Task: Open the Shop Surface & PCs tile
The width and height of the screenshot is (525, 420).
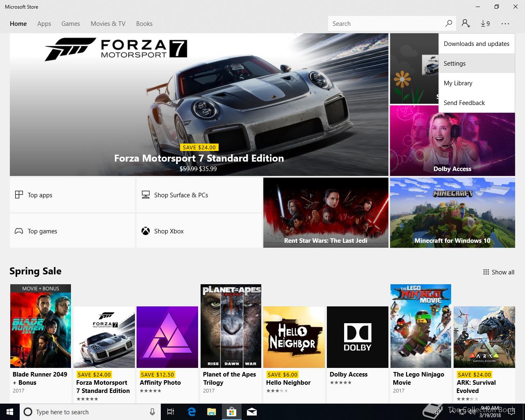Action: coord(199,195)
